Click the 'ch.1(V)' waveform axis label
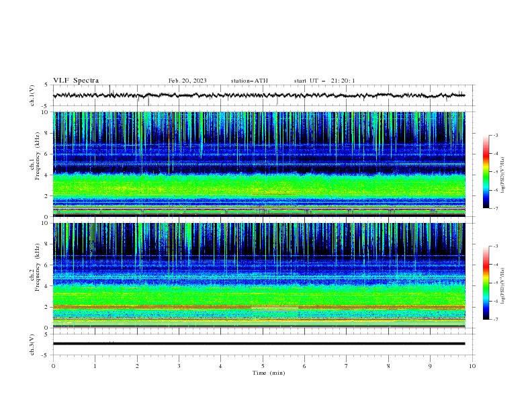Viewport: 532px width, 411px height. click(x=32, y=95)
